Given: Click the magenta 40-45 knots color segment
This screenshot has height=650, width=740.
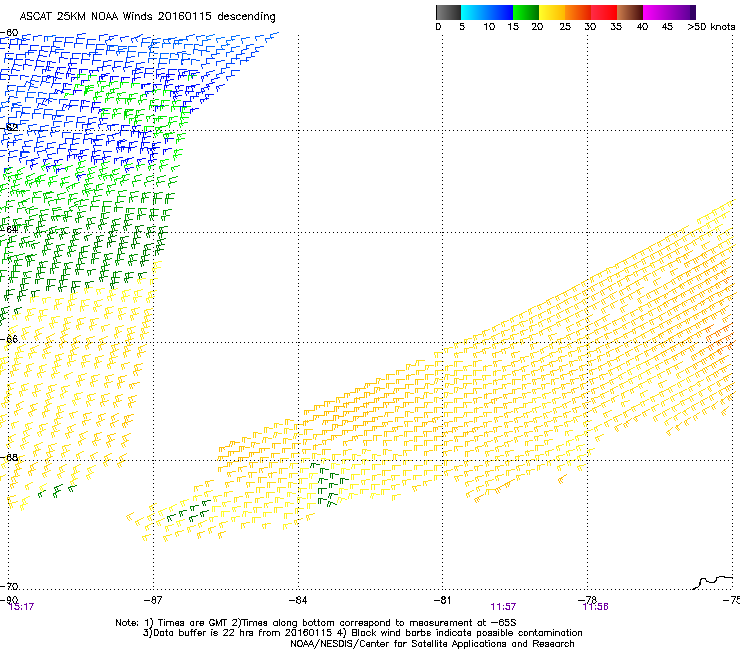Looking at the screenshot, I should (x=656, y=12).
